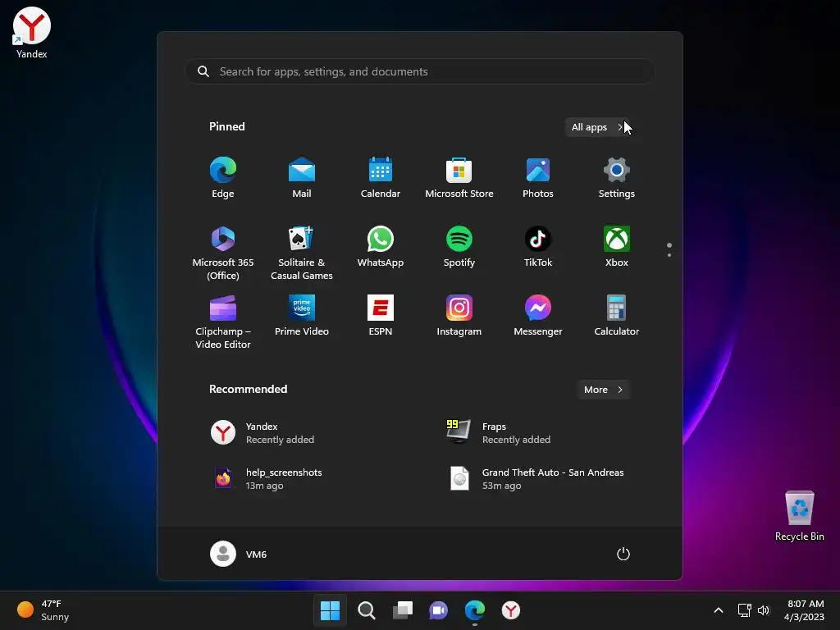Launch the Xbox app
Screen dimensions: 840x630
(x=617, y=247)
